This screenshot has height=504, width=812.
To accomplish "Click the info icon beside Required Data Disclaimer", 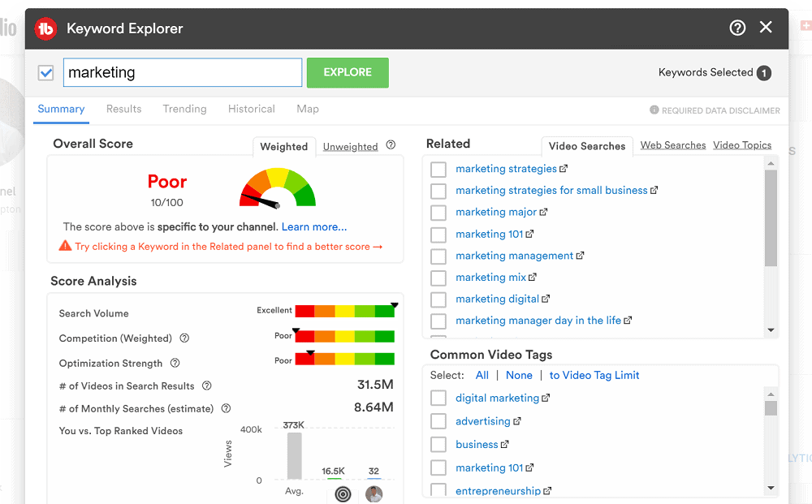I will (654, 110).
